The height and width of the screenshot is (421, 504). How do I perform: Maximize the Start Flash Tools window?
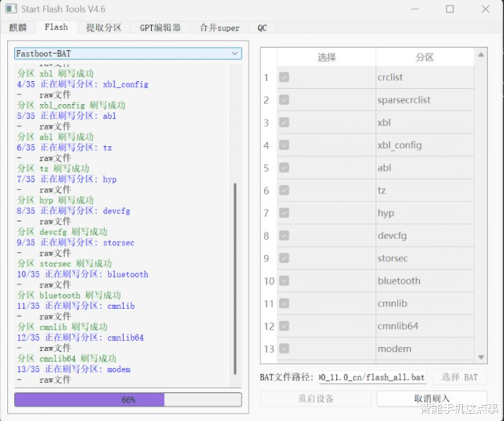pyautogui.click(x=449, y=9)
